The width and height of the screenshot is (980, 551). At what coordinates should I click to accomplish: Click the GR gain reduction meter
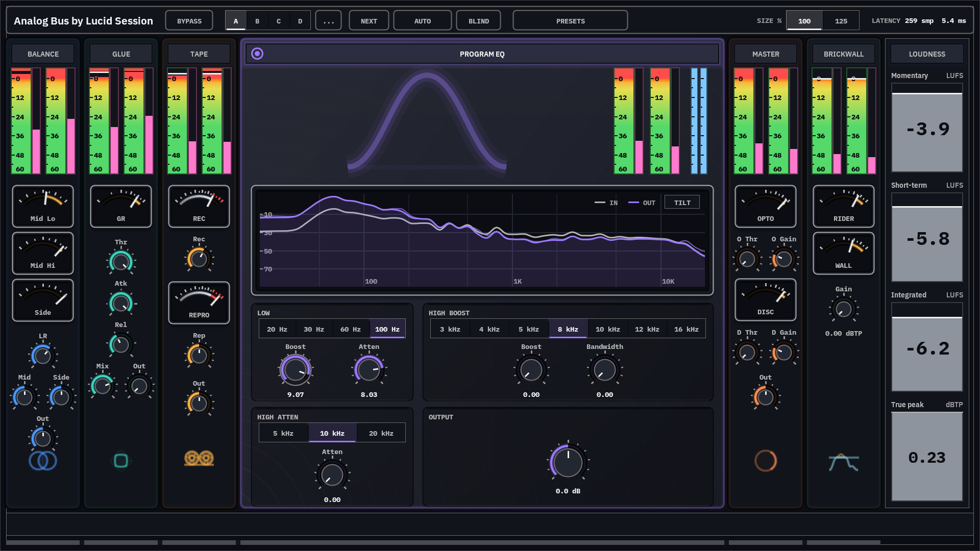(121, 206)
